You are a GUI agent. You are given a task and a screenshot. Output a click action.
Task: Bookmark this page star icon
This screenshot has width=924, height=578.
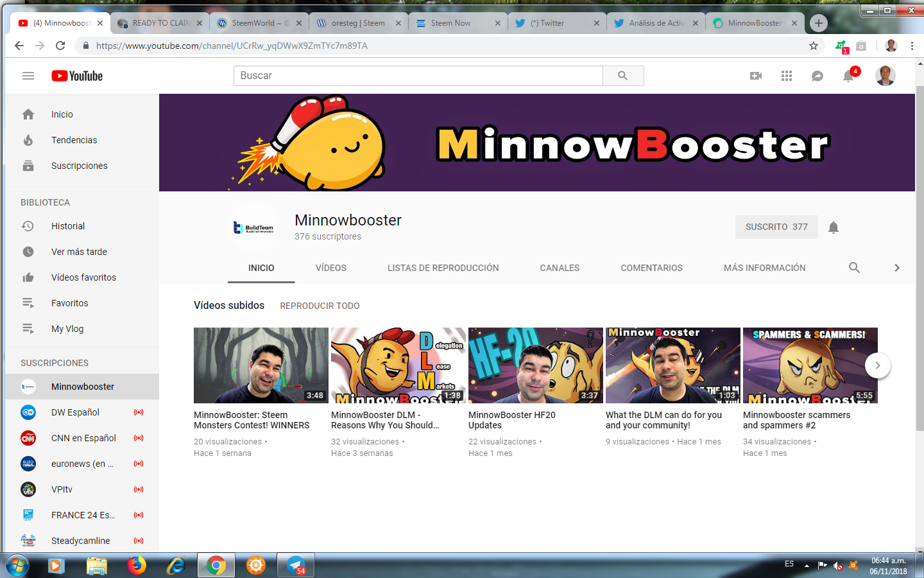click(x=814, y=46)
